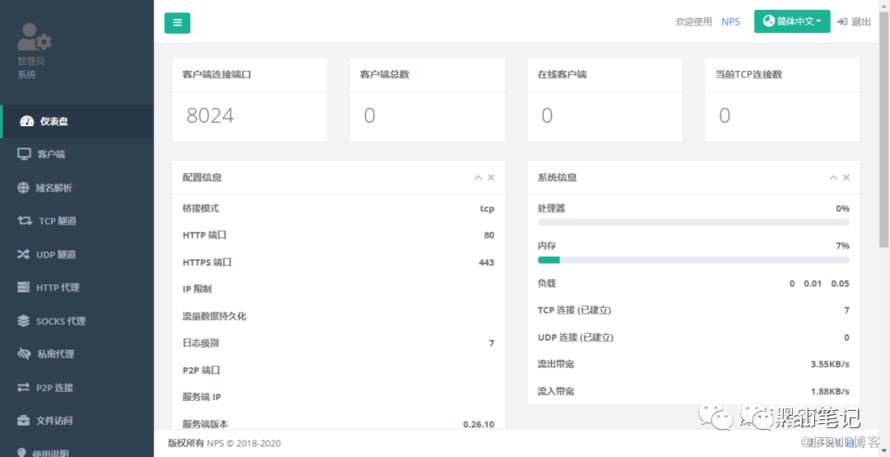Viewport: 890px width, 457px height.
Task: Click the 退出 logout link
Action: [854, 22]
